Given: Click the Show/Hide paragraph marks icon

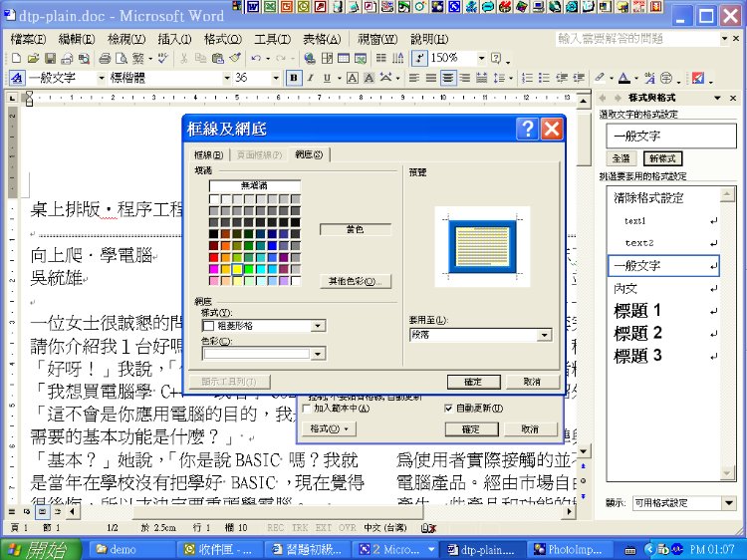Looking at the screenshot, I should pos(418,58).
